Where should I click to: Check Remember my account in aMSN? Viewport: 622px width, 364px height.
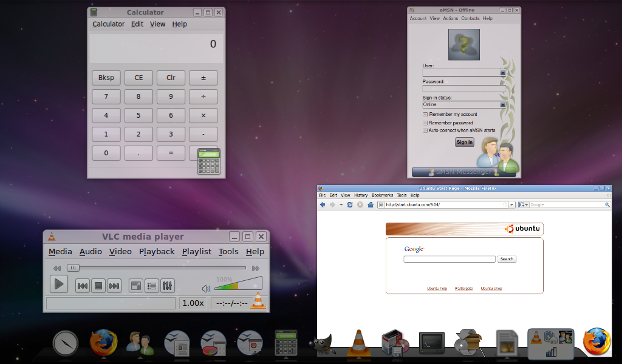tap(425, 115)
